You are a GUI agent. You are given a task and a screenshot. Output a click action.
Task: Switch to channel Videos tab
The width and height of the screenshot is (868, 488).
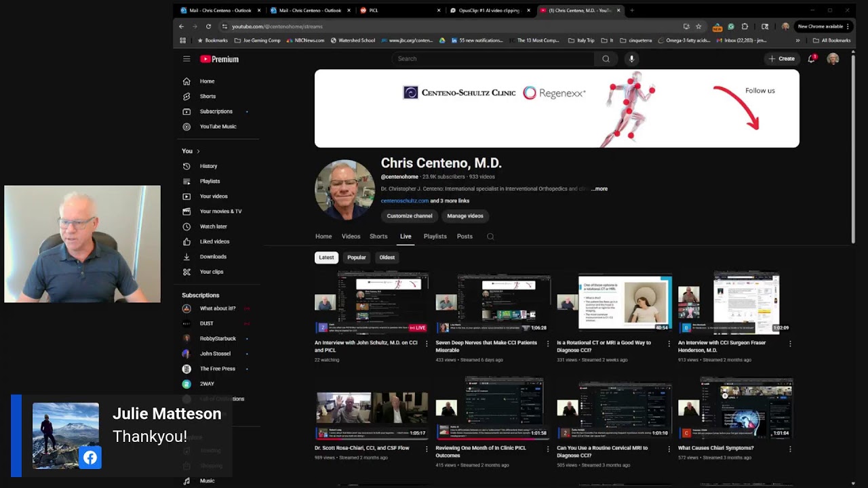[351, 237]
